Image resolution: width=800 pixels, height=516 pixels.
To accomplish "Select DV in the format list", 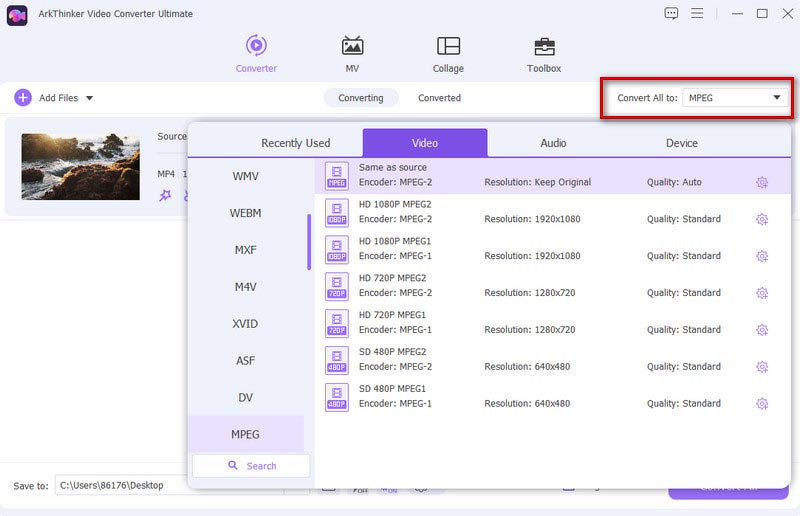I will [x=245, y=397].
